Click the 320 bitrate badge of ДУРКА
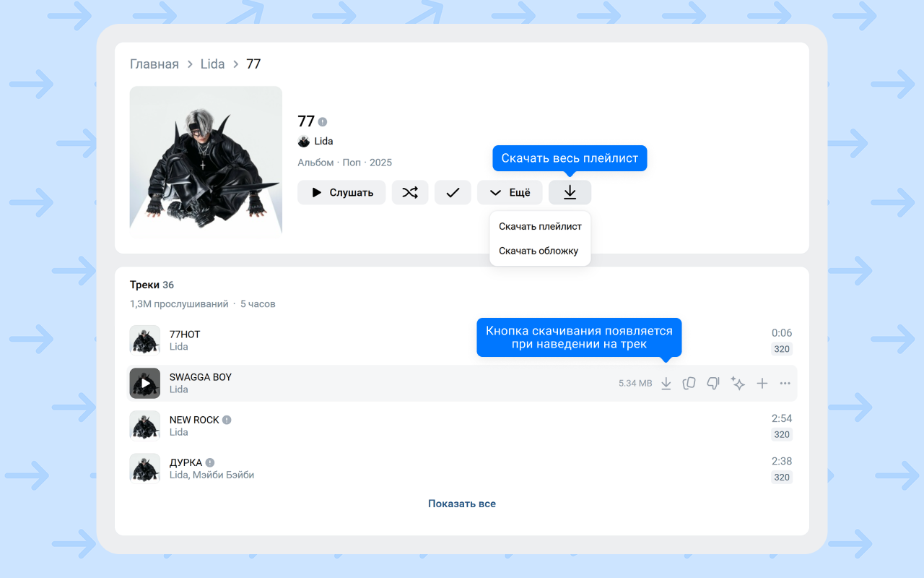 point(782,477)
